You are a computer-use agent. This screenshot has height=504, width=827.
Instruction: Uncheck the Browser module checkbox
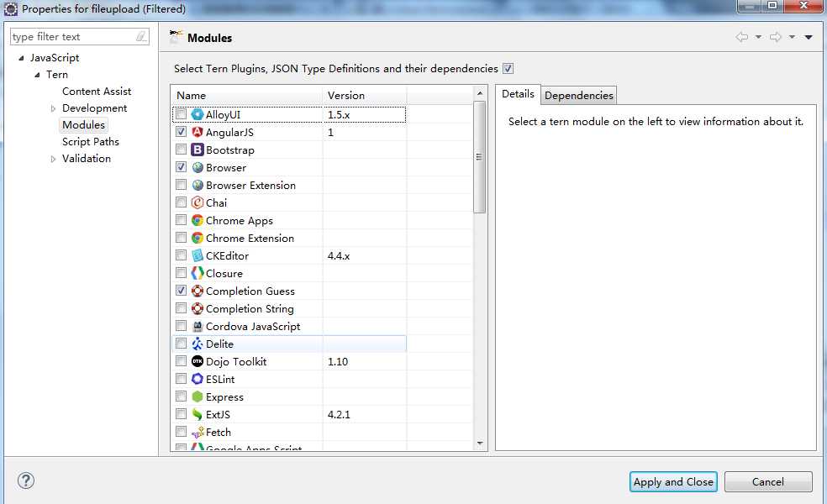[x=181, y=166]
